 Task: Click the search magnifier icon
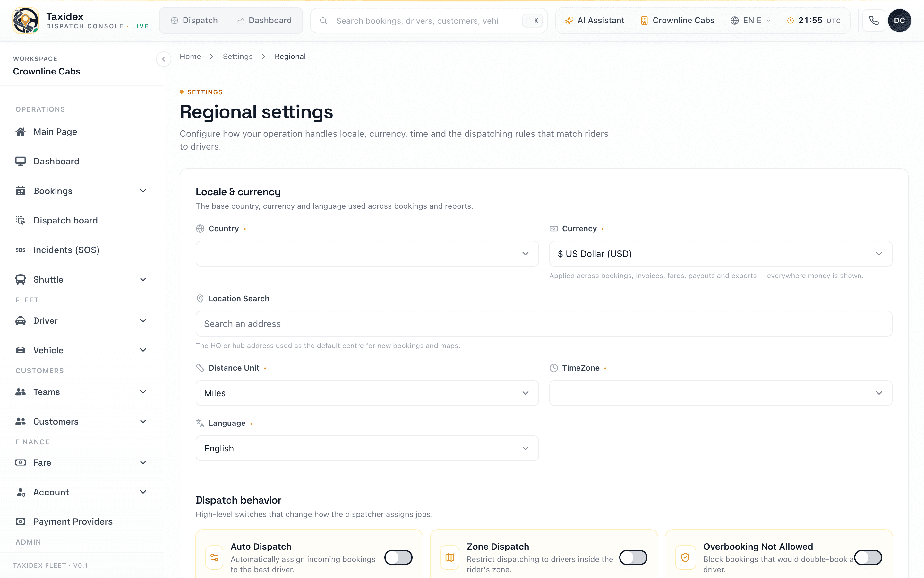click(323, 21)
